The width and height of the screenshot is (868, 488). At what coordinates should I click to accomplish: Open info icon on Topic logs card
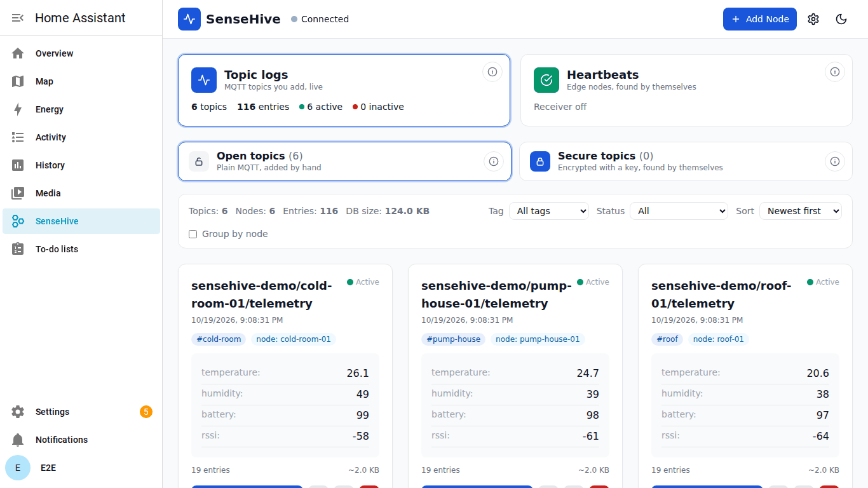pos(492,72)
